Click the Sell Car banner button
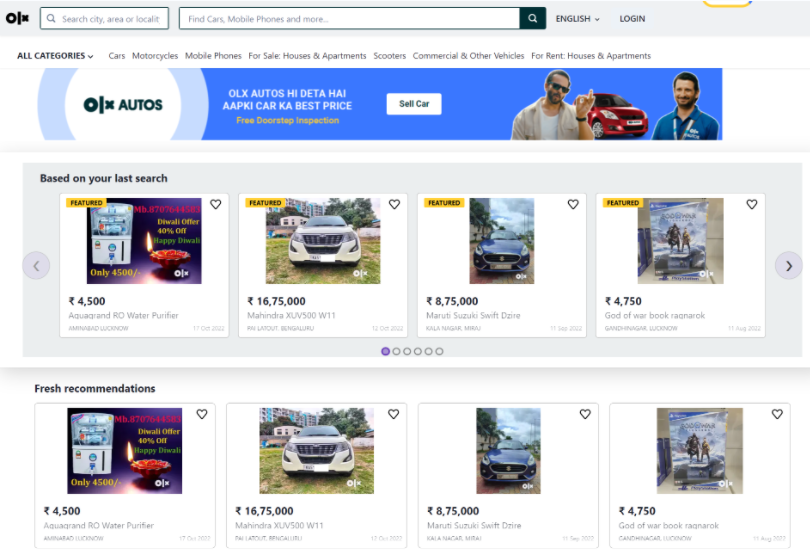Screen dimensions: 810x552 (x=414, y=104)
